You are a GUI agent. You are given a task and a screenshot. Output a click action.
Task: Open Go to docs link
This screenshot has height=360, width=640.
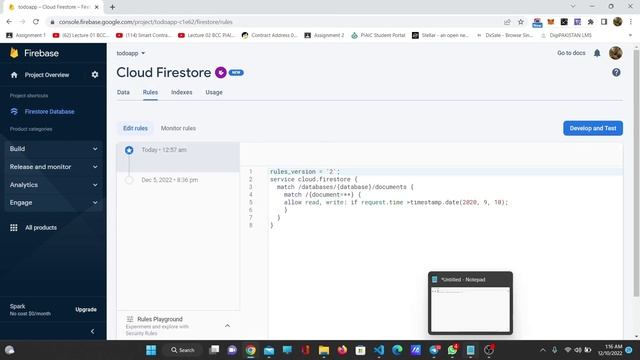[571, 53]
